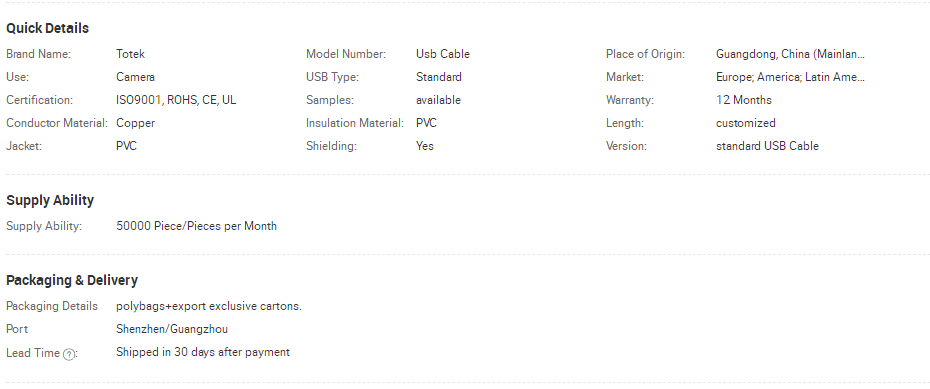930x389 pixels.
Task: Click the Totek brand name value
Action: tap(130, 54)
